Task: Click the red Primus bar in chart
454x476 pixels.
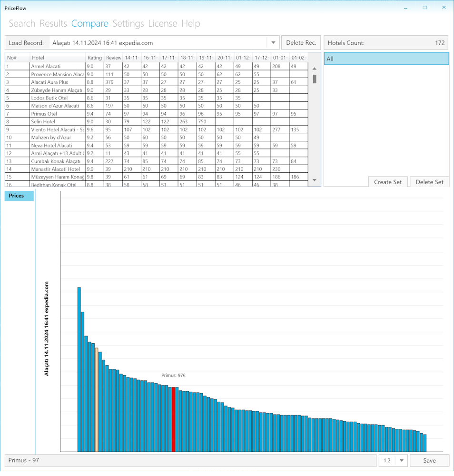Action: 173,419
